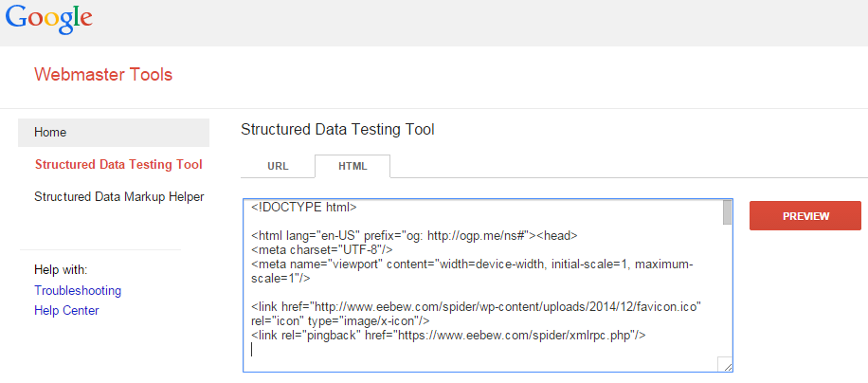The image size is (868, 383).
Task: Switch to the URL tab
Action: [x=278, y=166]
